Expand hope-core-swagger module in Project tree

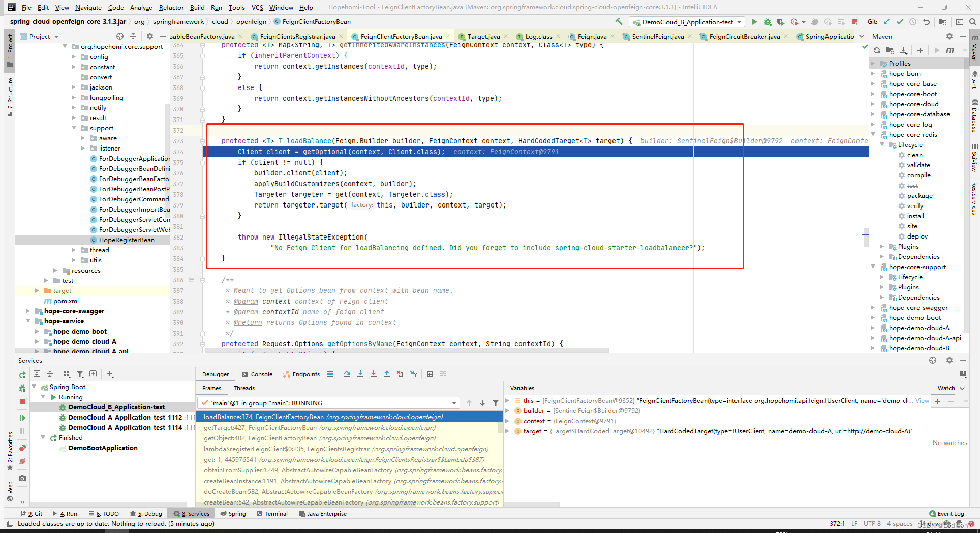tap(28, 311)
